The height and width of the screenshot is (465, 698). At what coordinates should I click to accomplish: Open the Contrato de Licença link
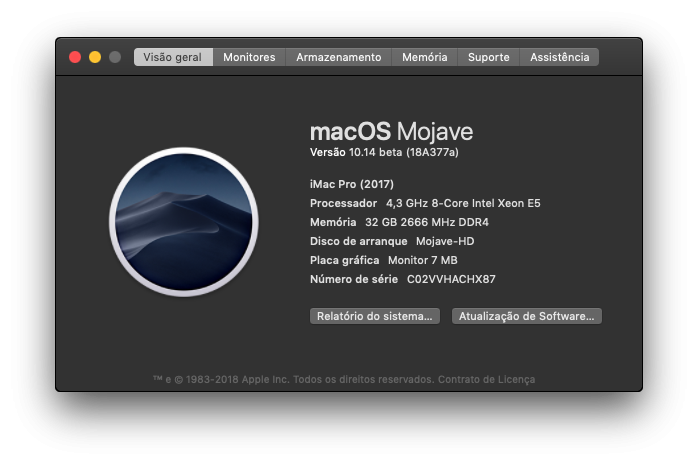pos(486,380)
